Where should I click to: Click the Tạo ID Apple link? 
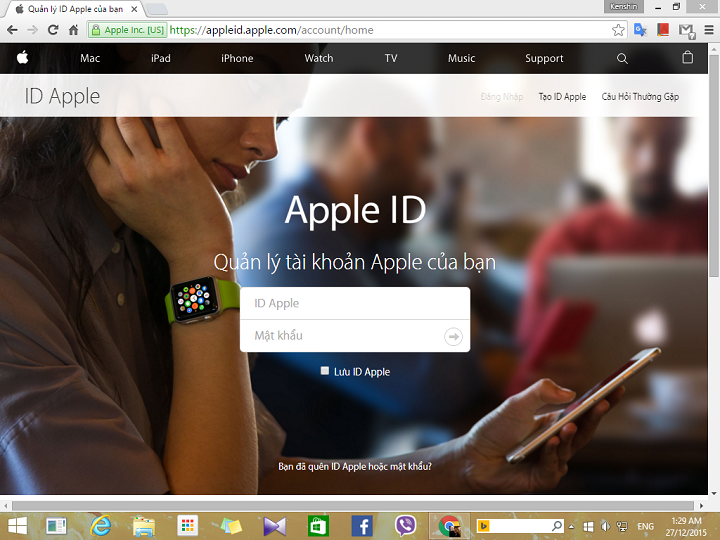562,96
